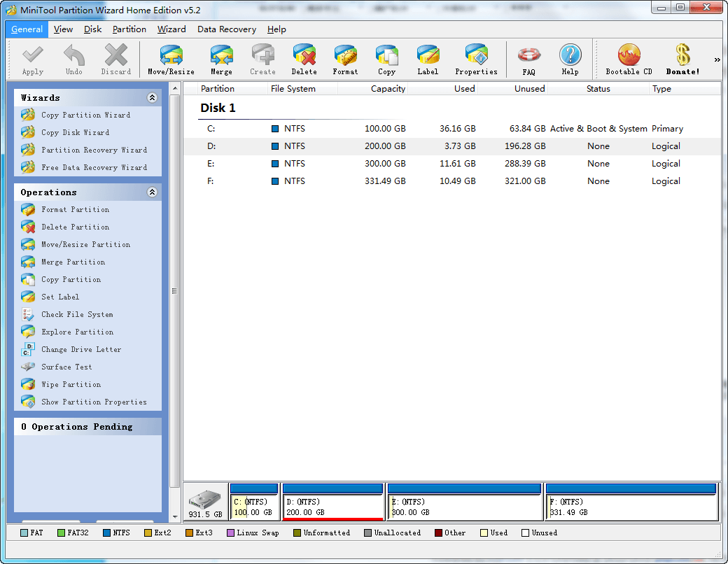Select the E: partition row

coord(451,164)
